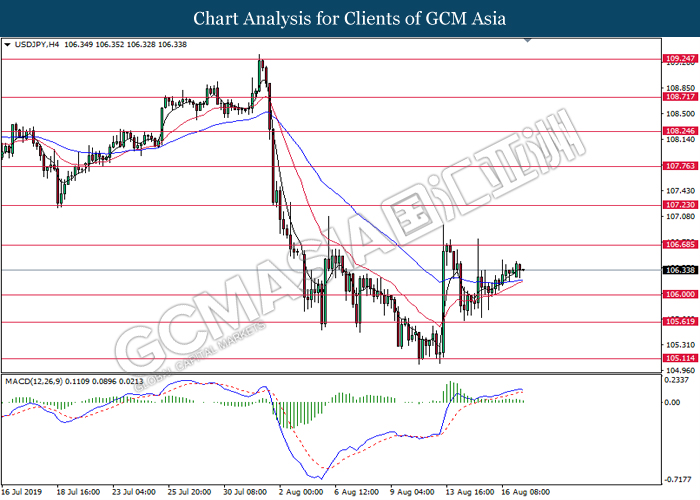Click the 108.500 price axis value
700x500 pixels.
coord(680,114)
